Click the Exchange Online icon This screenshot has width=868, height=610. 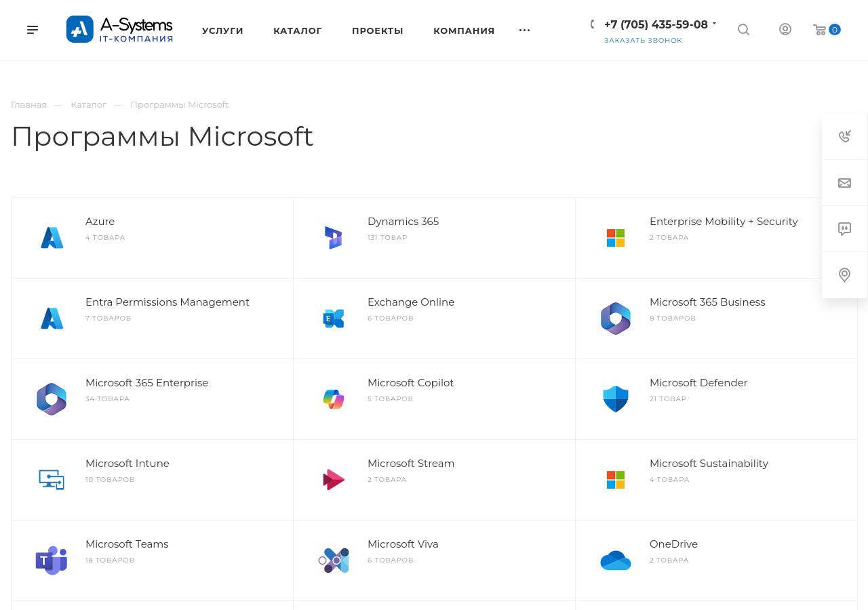tap(334, 319)
